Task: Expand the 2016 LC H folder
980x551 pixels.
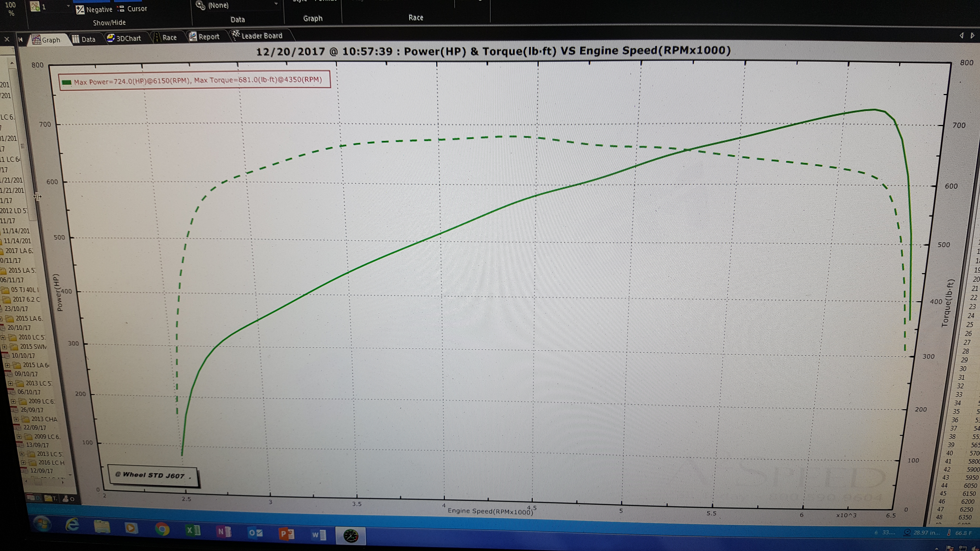Action: point(23,463)
